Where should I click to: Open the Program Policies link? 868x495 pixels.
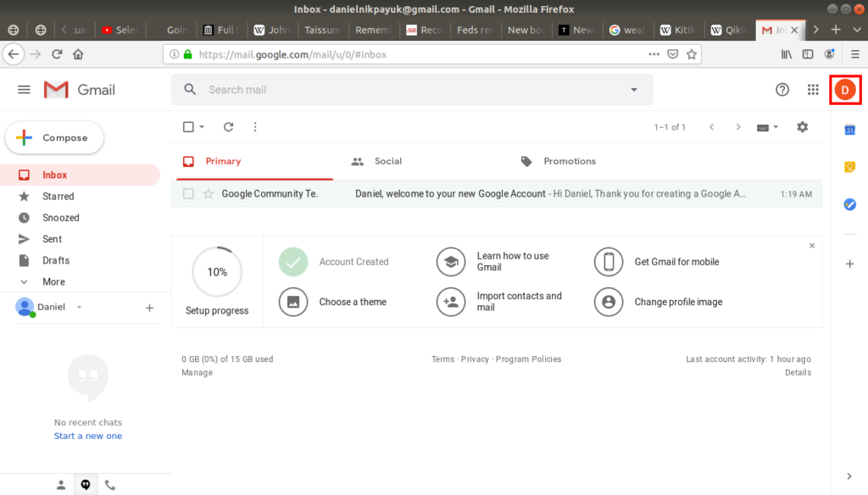[529, 359]
